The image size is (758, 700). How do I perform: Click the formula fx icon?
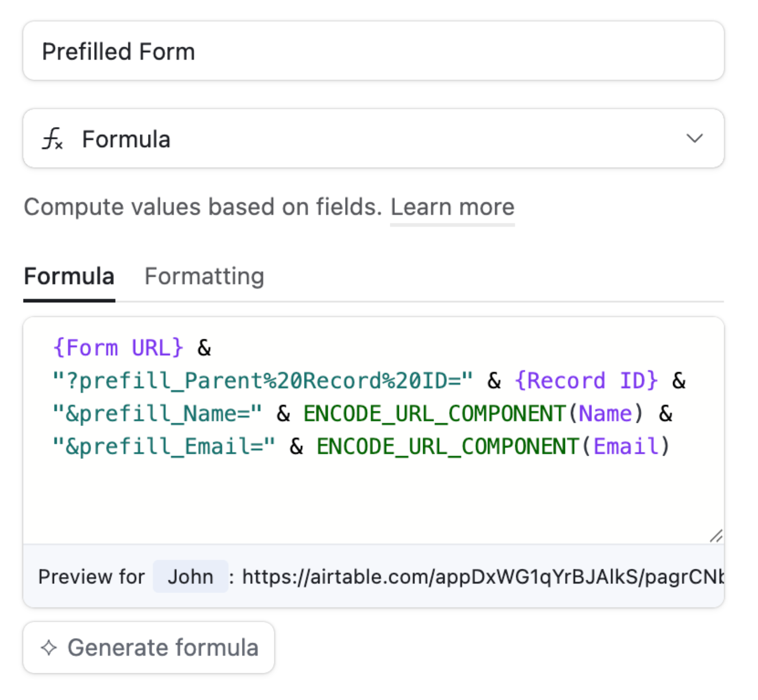pos(53,139)
